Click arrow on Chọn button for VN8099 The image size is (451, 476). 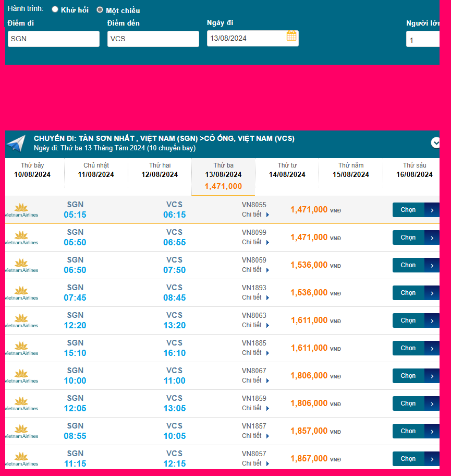(x=432, y=237)
